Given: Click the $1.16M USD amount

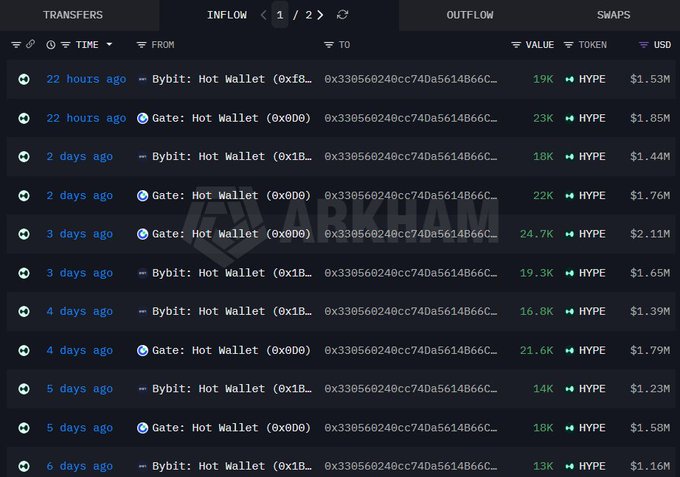Looking at the screenshot, I should 650,466.
